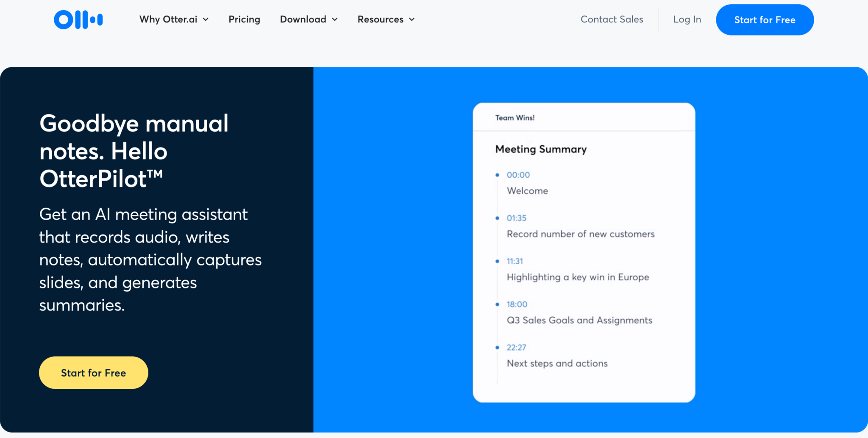Open the Contact Sales page
Viewport: 868px width, 438px height.
(x=612, y=19)
